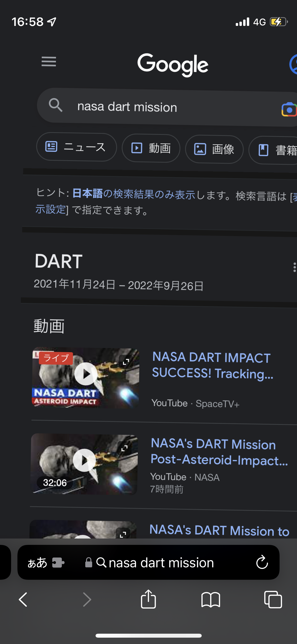Reload the page in Safari
Screen dimensions: 297x644
point(262,562)
